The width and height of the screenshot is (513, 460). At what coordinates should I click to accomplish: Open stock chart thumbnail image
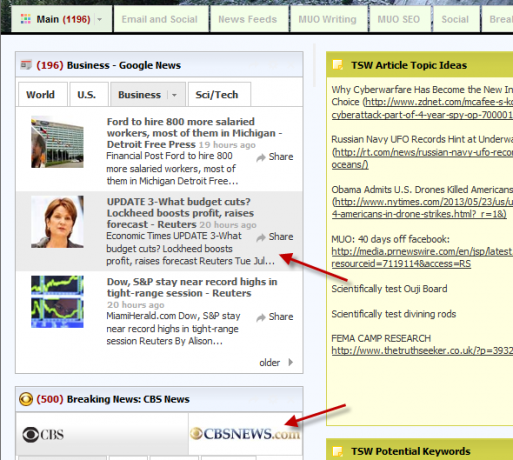pyautogui.click(x=57, y=302)
